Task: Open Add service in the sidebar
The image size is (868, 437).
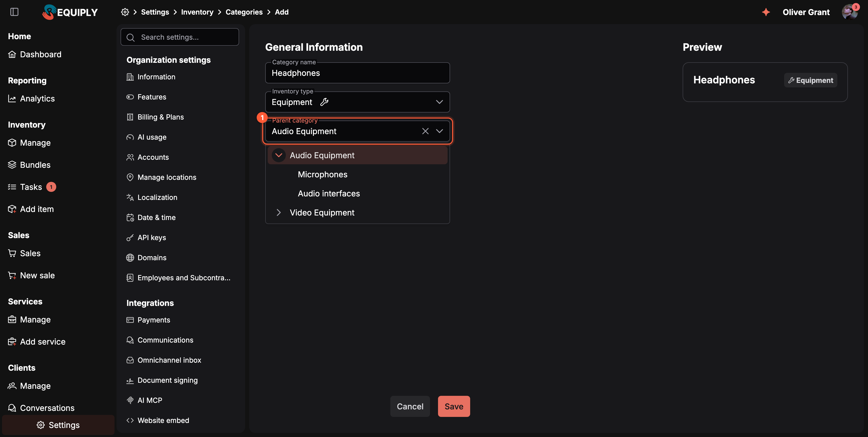Action: click(x=37, y=342)
